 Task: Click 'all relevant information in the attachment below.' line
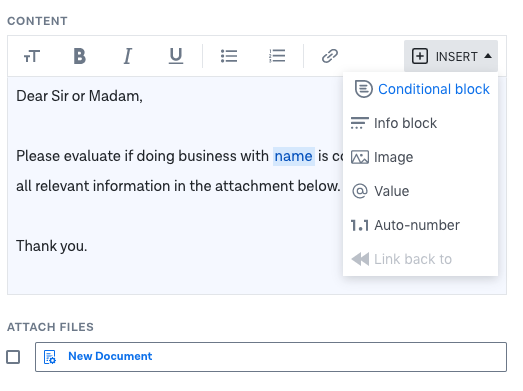click(178, 186)
